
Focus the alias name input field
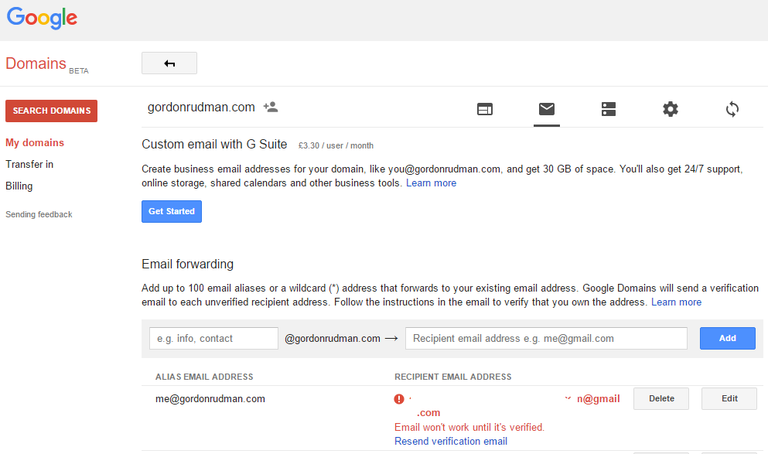214,338
